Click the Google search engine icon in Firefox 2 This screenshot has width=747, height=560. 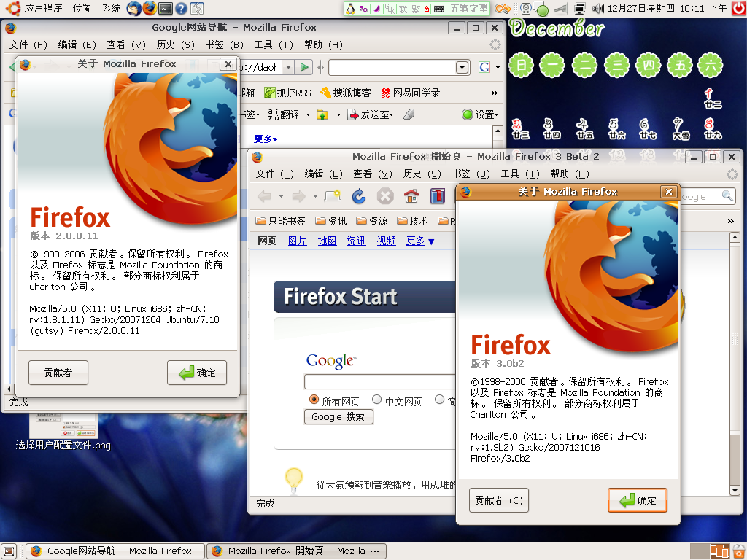click(484, 68)
